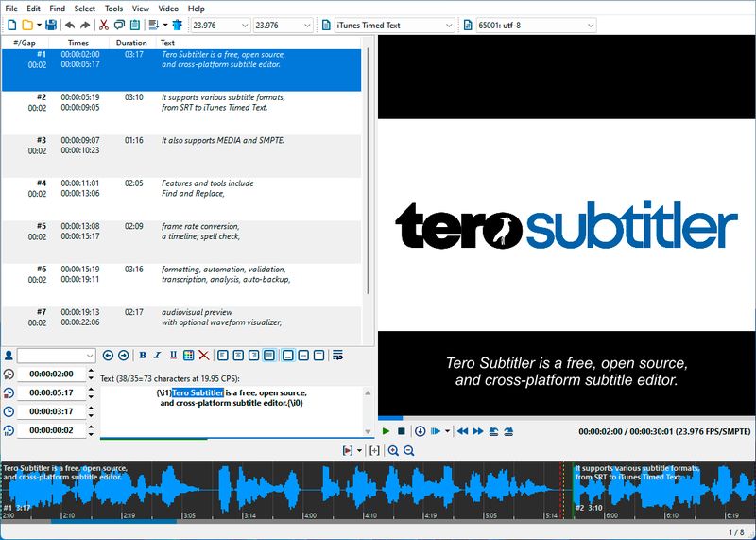
Task: Click subtitle #2 block in waveform
Action: tap(664, 490)
